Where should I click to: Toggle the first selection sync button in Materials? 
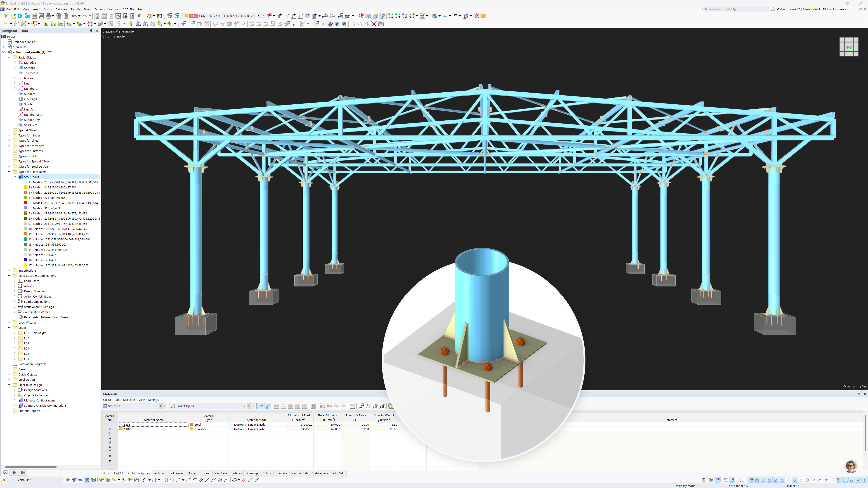(x=261, y=406)
